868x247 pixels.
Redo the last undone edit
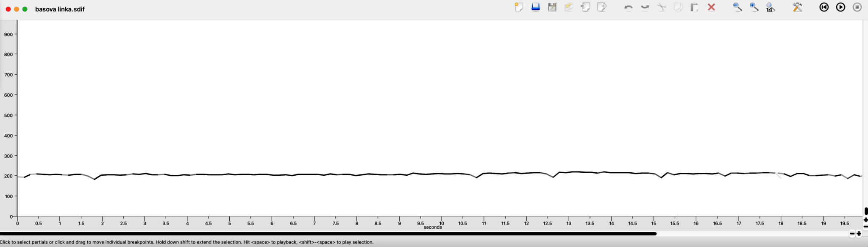tap(645, 7)
